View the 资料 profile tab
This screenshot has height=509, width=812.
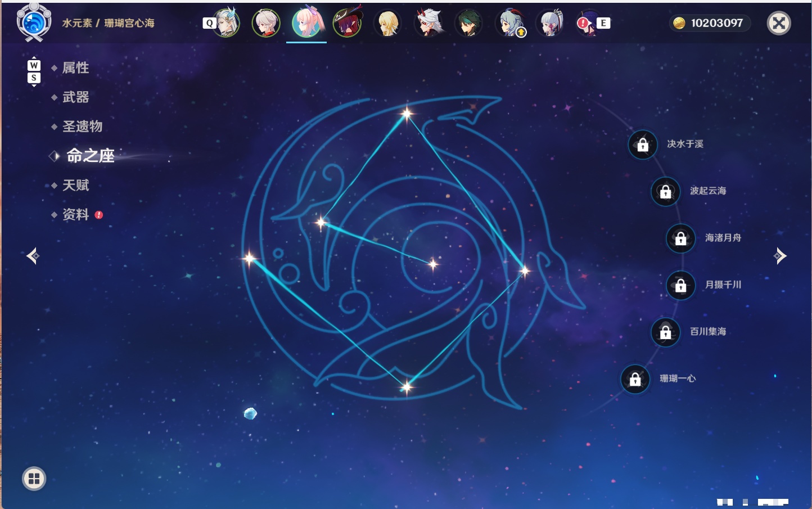pos(75,214)
